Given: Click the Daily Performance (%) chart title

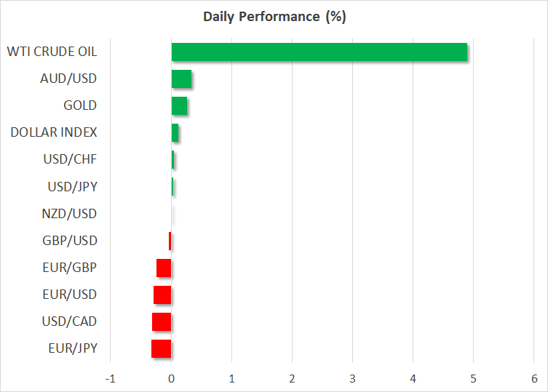Looking at the screenshot, I should tap(274, 17).
